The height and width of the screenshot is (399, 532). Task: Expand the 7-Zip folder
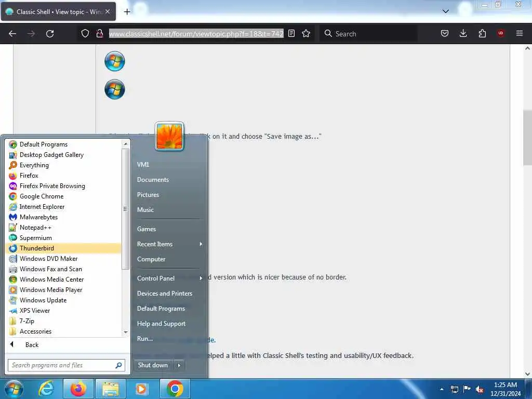[63, 321]
